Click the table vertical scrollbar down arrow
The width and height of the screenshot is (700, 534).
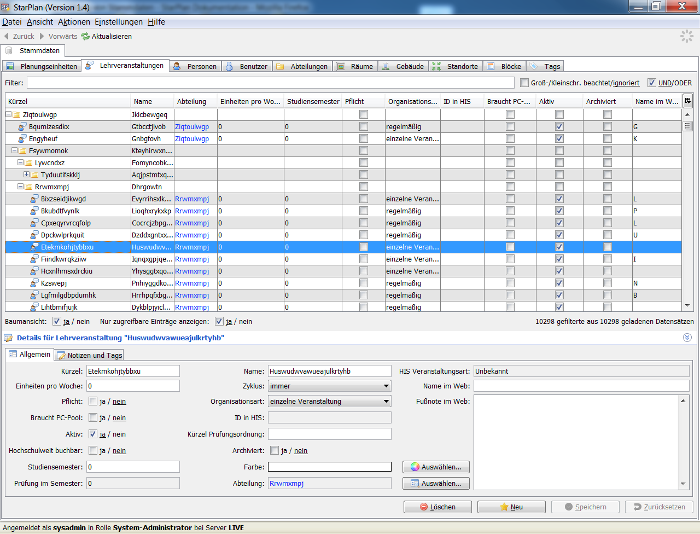(688, 305)
